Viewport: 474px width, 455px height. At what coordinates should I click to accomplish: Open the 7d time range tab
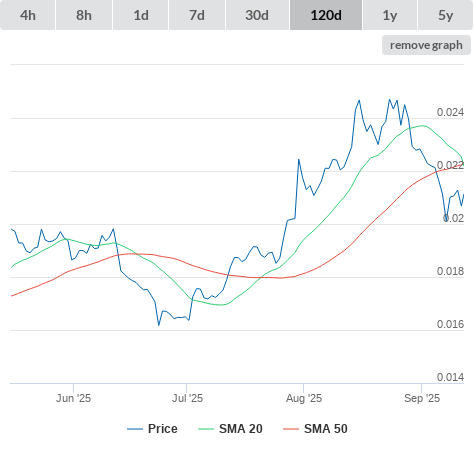coord(197,15)
